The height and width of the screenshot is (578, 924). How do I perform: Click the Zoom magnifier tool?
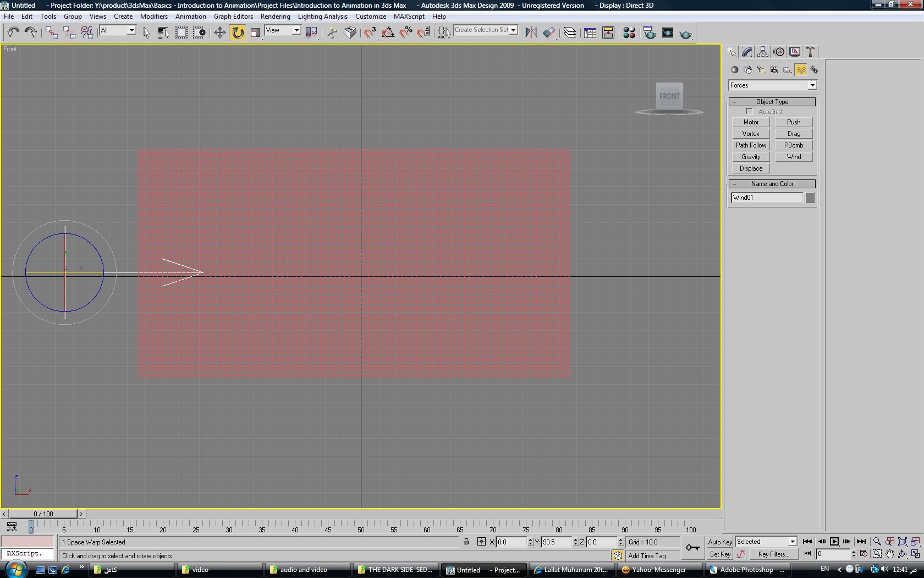[877, 542]
